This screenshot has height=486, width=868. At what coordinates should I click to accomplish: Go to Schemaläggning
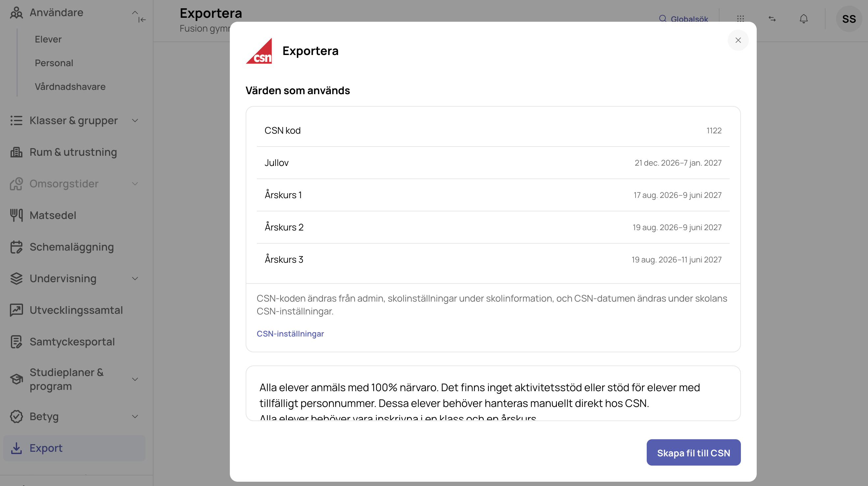click(72, 247)
